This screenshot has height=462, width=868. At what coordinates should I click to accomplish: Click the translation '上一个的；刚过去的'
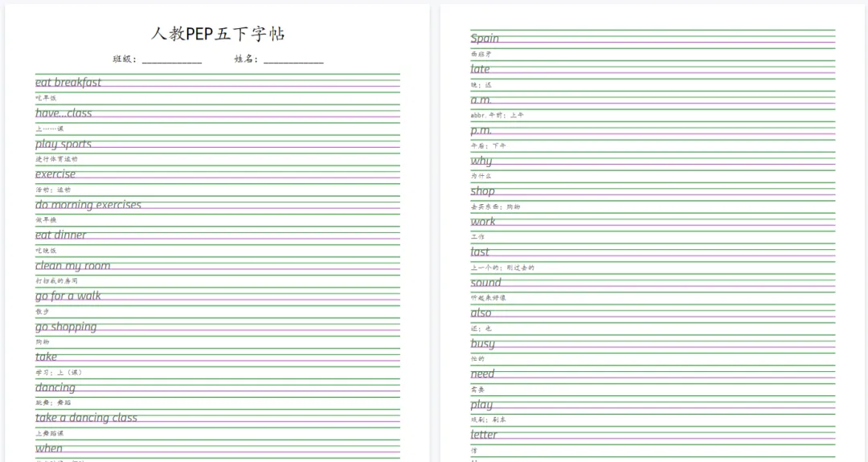pos(502,268)
